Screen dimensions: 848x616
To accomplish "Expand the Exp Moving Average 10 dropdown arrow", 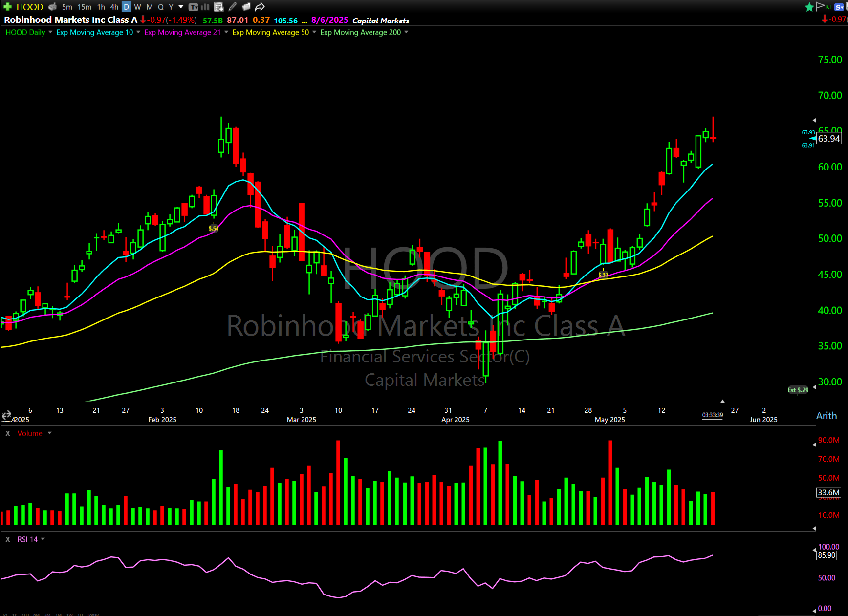I will [x=138, y=32].
